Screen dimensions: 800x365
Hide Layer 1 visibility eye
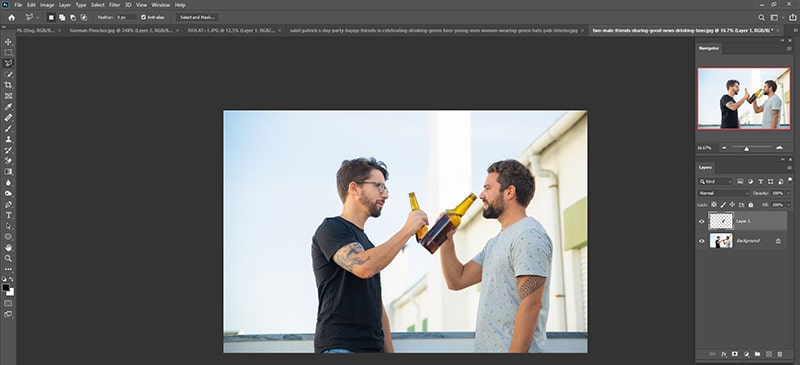(702, 222)
